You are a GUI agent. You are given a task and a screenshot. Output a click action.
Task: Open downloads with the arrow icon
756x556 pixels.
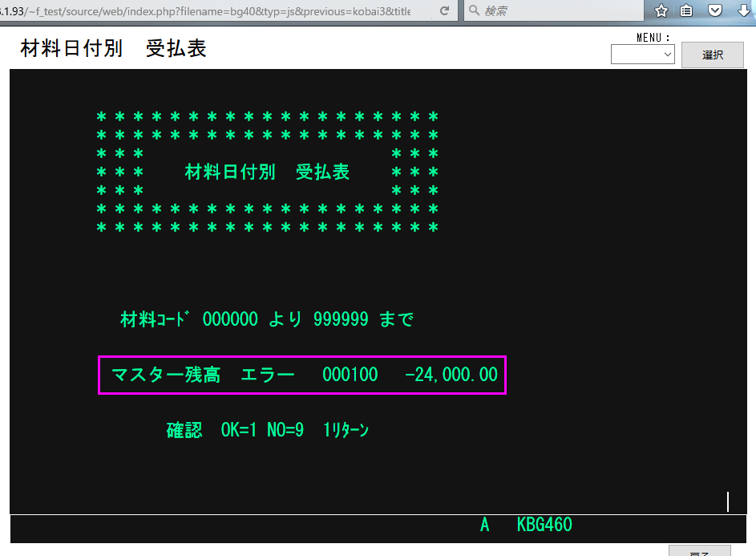(x=742, y=10)
